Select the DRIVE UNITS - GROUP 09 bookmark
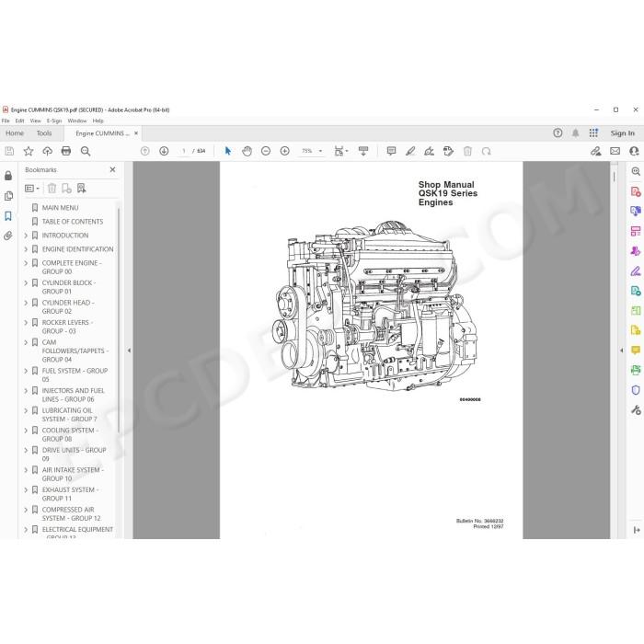 tap(74, 454)
